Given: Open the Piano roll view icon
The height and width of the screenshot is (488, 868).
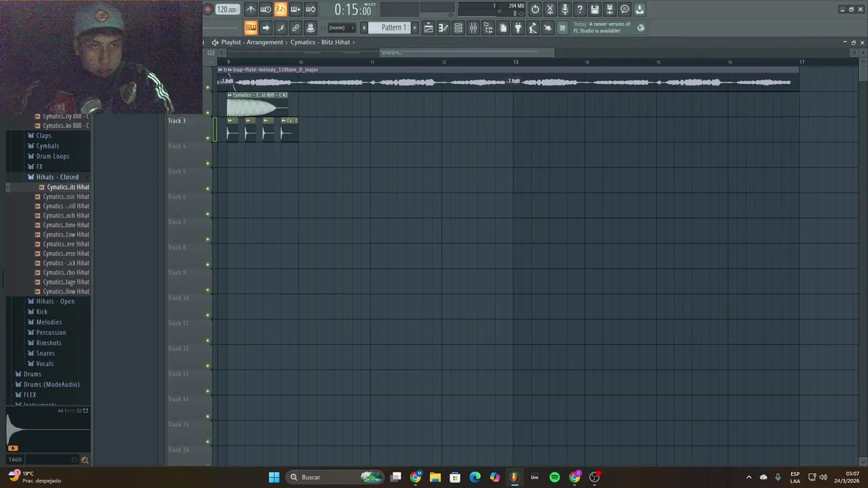Looking at the screenshot, I should point(443,28).
